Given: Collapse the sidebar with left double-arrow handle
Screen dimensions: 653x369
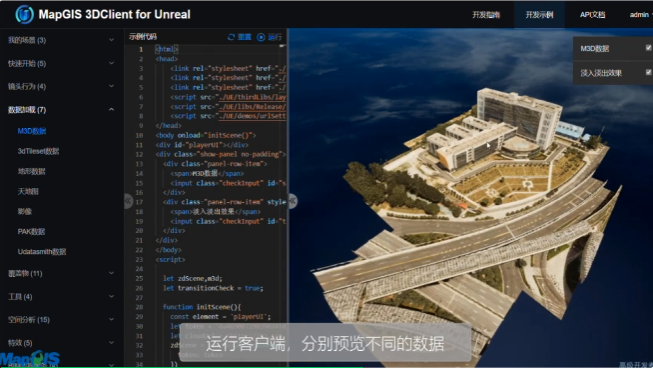Looking at the screenshot, I should point(128,201).
